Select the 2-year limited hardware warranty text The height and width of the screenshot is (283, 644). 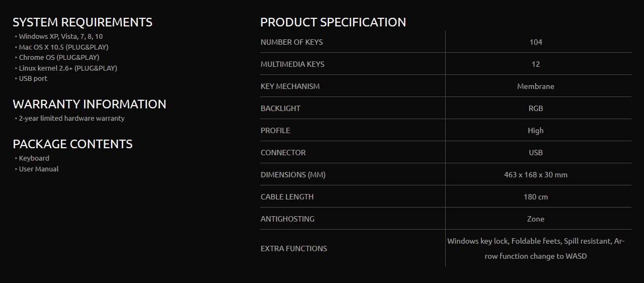[x=72, y=118]
